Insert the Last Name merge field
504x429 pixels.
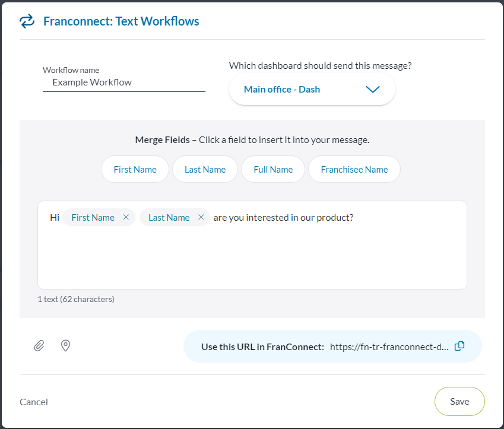pyautogui.click(x=205, y=170)
